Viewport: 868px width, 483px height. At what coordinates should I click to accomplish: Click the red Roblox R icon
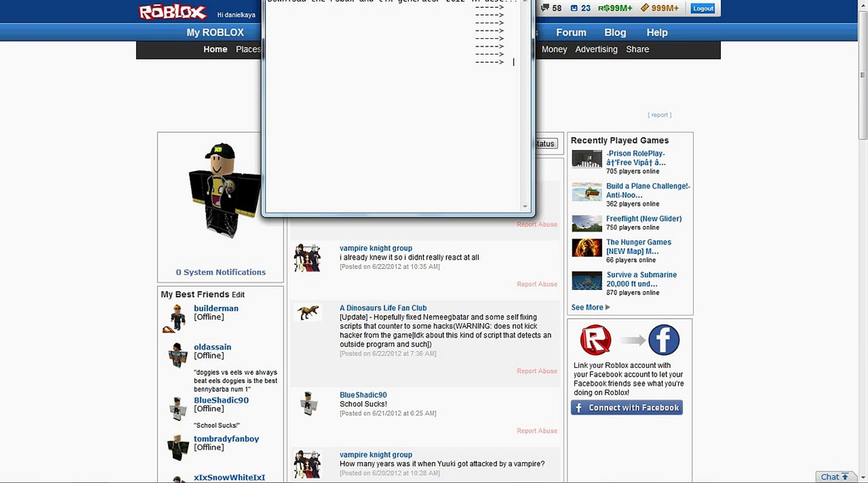click(595, 340)
